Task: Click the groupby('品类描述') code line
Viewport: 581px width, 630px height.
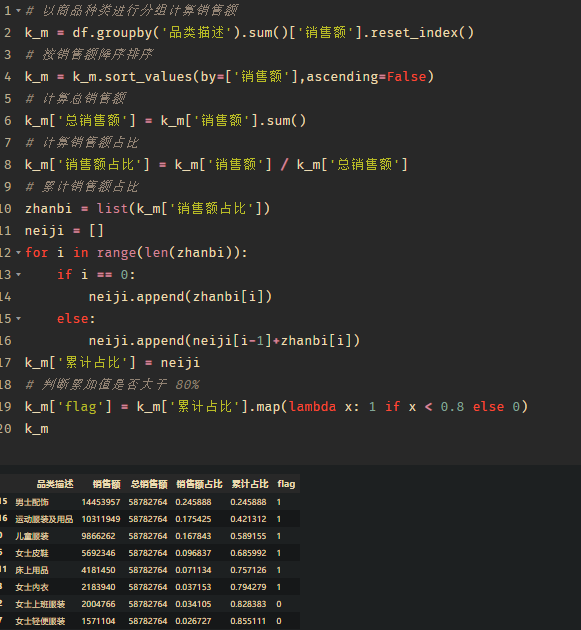Action: click(249, 33)
